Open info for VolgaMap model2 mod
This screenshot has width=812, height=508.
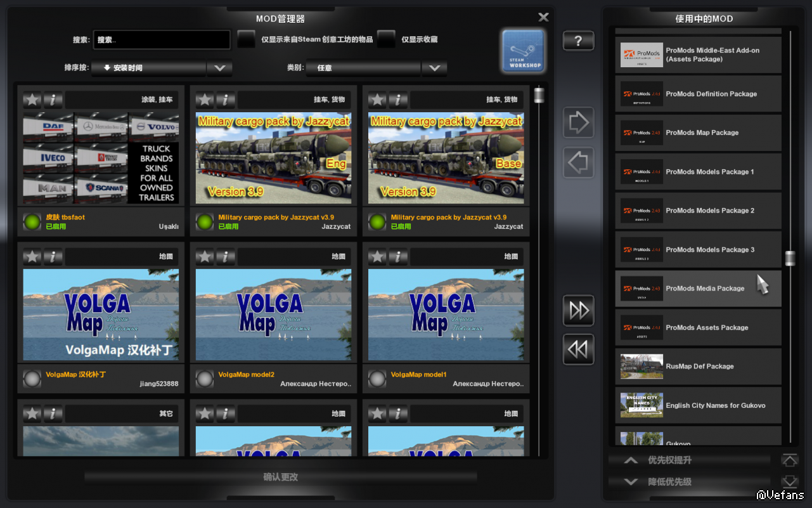click(x=225, y=257)
